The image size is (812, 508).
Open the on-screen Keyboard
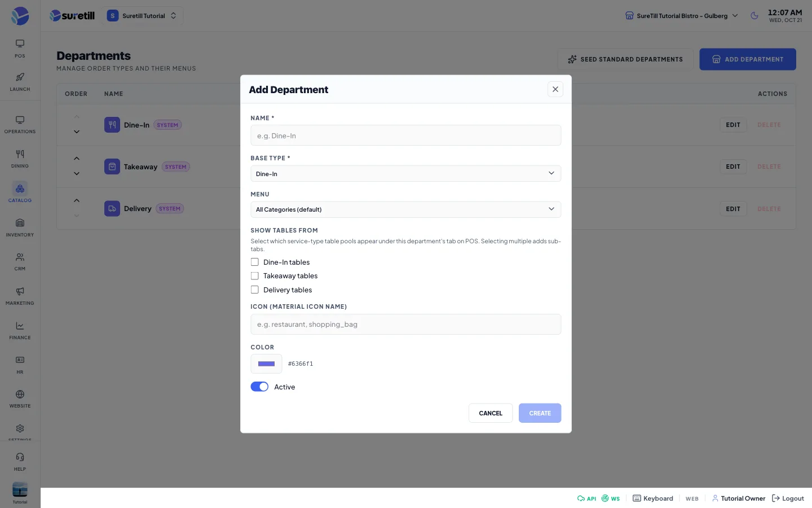point(653,498)
